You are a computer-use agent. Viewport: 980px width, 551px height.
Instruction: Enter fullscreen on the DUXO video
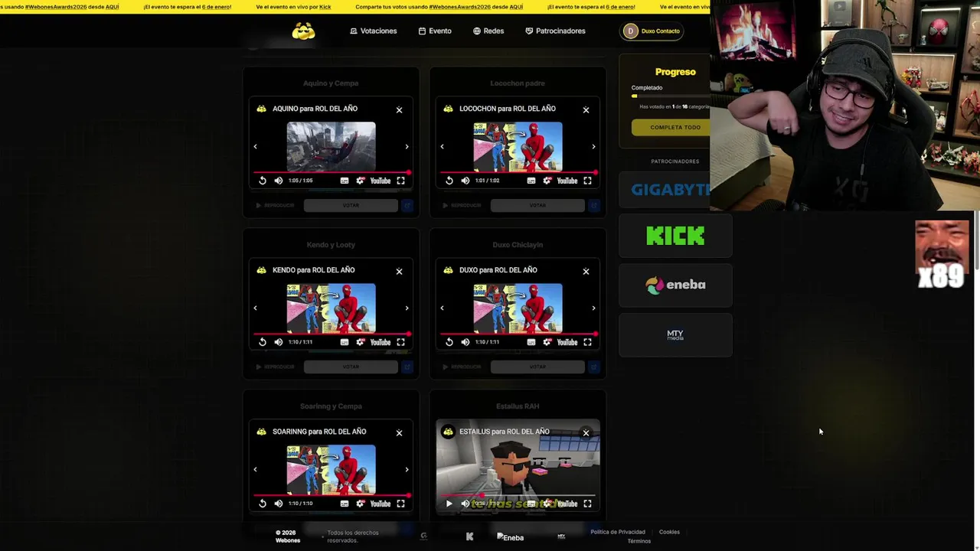[x=587, y=342]
